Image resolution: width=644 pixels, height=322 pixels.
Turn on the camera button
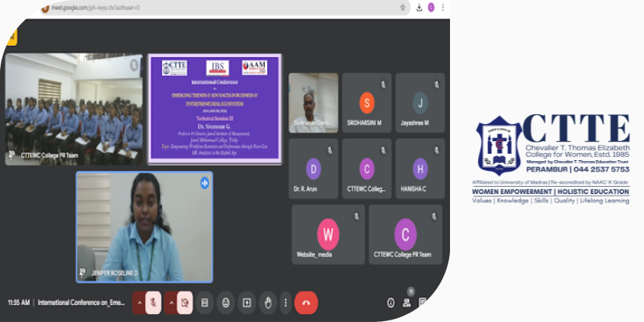[x=185, y=303]
